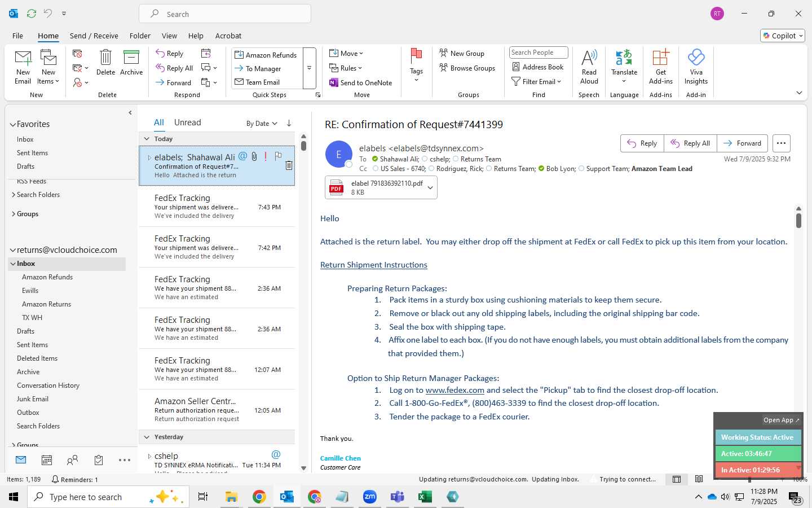Screen dimensions: 812x508
Task: Click Reply All in reading pane
Action: pyautogui.click(x=690, y=143)
